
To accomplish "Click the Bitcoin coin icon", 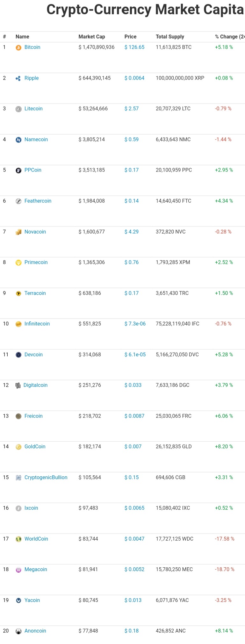I will (x=18, y=47).
